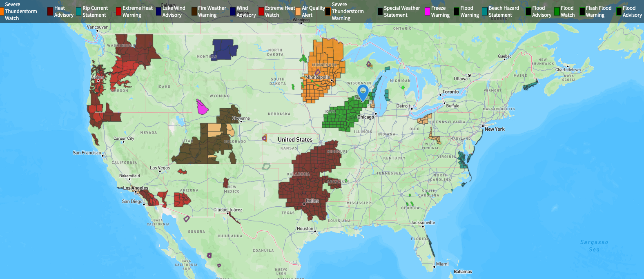This screenshot has width=644, height=279.
Task: Click the green Flood Watch legend swatch
Action: click(557, 11)
